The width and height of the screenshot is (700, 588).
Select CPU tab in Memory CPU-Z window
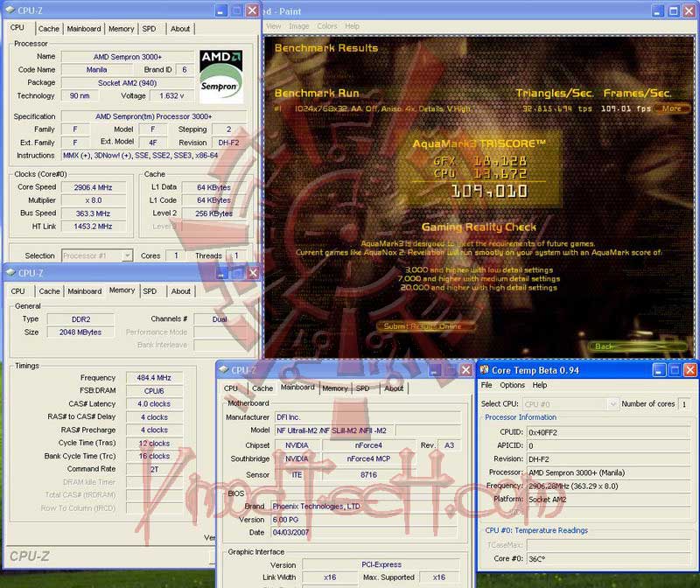(x=17, y=291)
